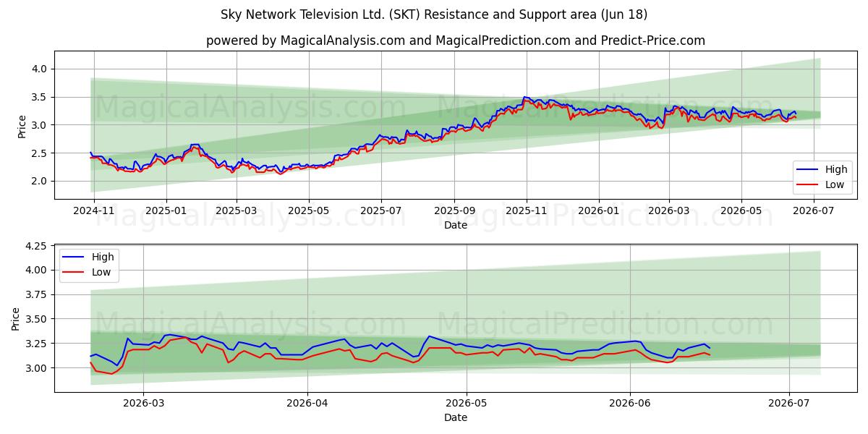Click the '3.00' price tick on the lower chart
This screenshot has height=434, width=868.
[38, 368]
